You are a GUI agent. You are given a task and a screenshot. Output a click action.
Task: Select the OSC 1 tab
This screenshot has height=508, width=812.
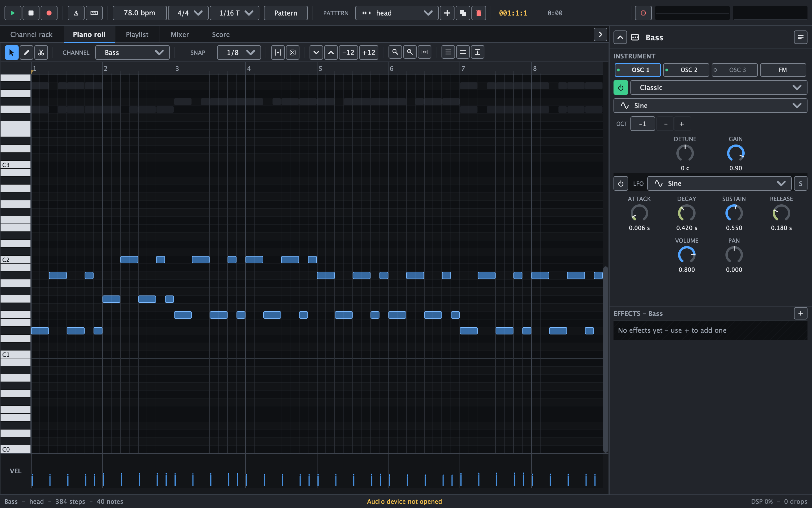637,70
